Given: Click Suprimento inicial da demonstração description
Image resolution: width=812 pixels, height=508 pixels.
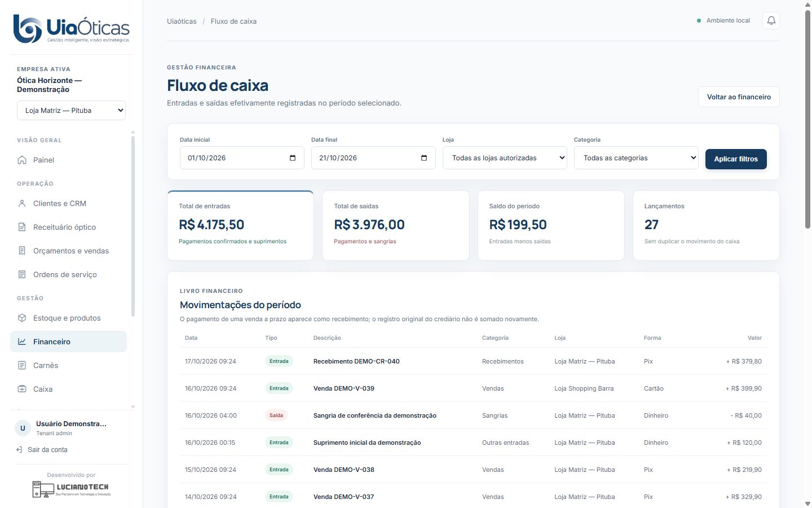Looking at the screenshot, I should pyautogui.click(x=367, y=443).
